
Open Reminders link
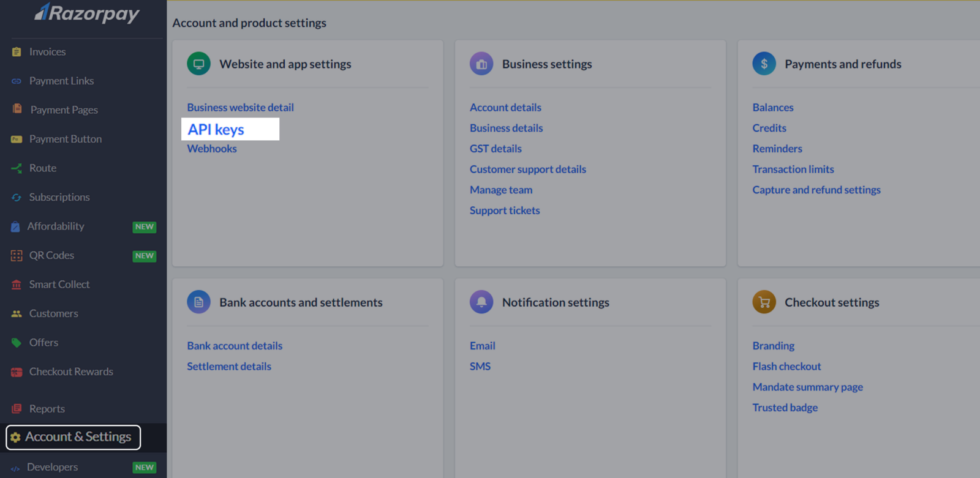coord(777,149)
